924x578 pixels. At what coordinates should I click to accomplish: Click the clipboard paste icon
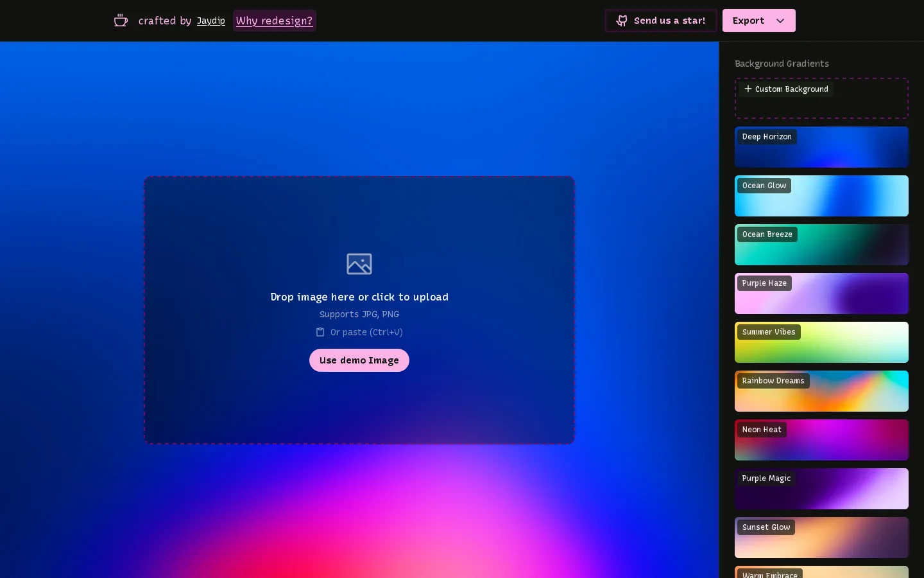click(320, 332)
